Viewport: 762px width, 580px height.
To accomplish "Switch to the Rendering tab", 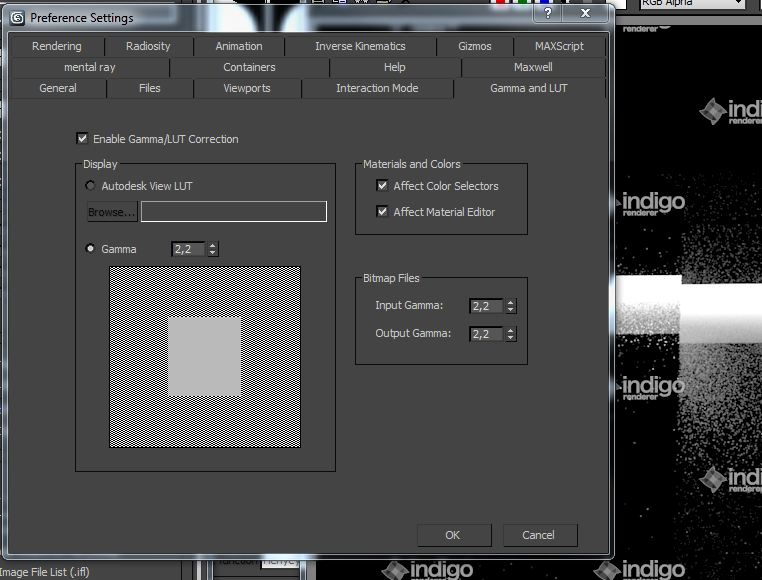I will (56, 46).
